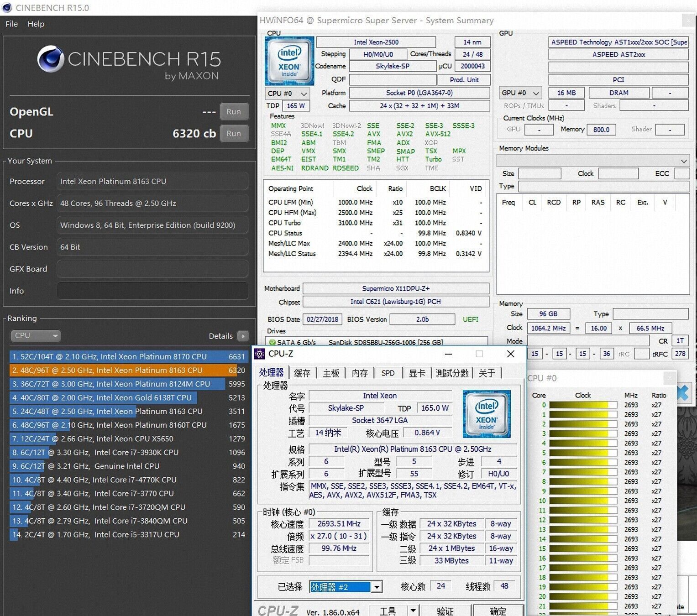Screen dimensions: 697x616
Task: Switch to the SPD tab in CPU-Z
Action: tap(388, 373)
